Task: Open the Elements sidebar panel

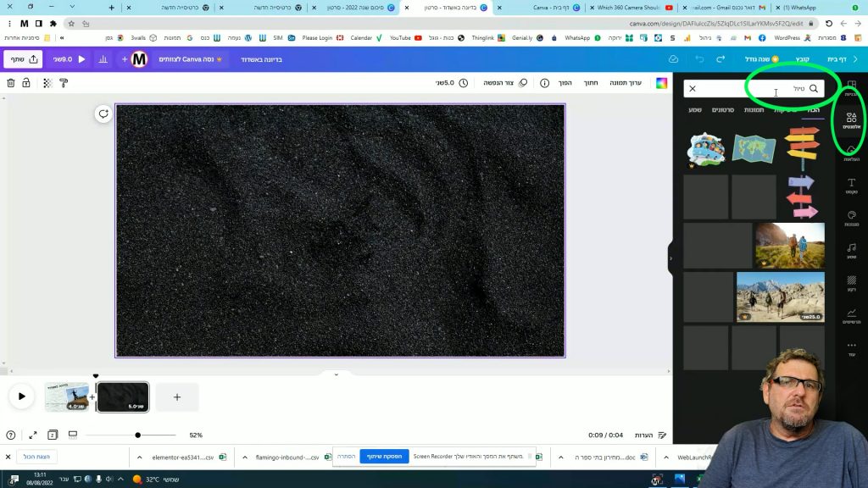Action: click(x=851, y=120)
